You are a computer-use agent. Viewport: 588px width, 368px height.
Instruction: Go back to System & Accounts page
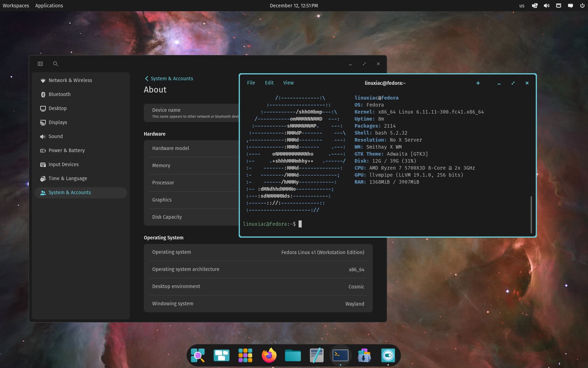[x=169, y=79]
